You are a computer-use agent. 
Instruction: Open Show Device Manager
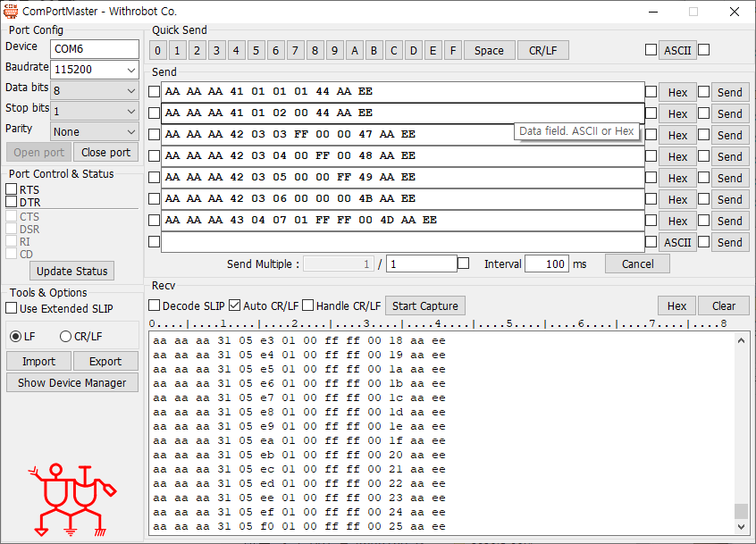71,382
